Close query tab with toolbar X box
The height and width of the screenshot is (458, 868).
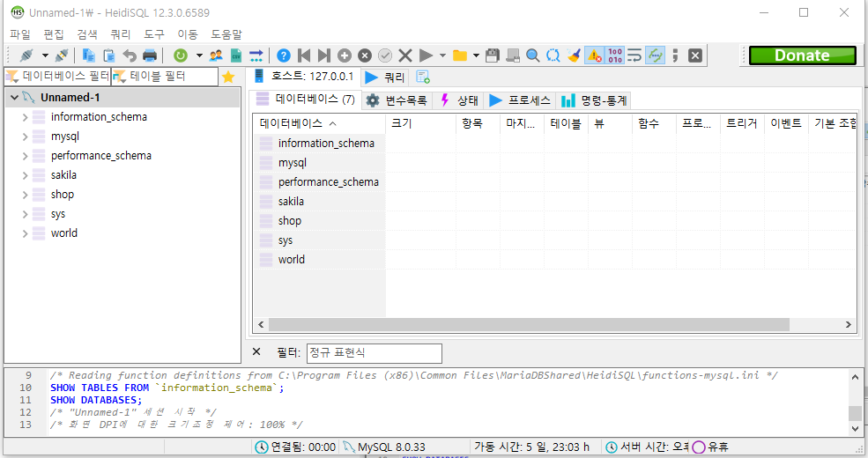(695, 55)
